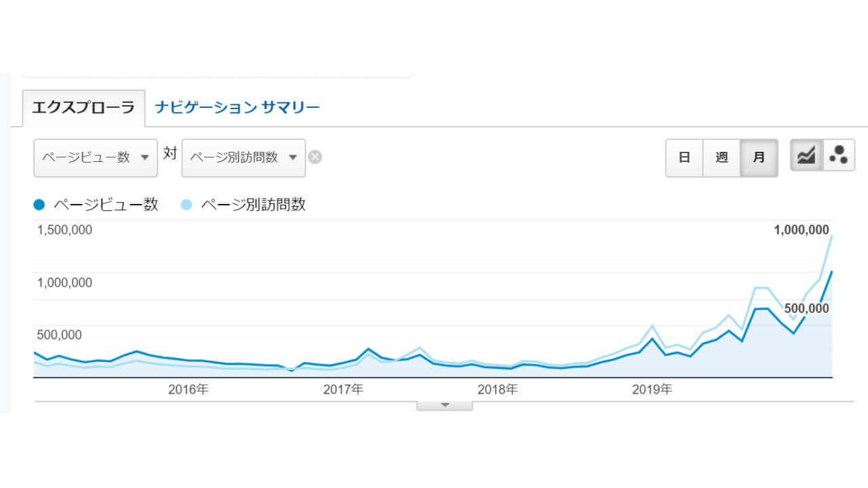Switch to the motion chart bubble icon
868x488 pixels.
(x=839, y=156)
